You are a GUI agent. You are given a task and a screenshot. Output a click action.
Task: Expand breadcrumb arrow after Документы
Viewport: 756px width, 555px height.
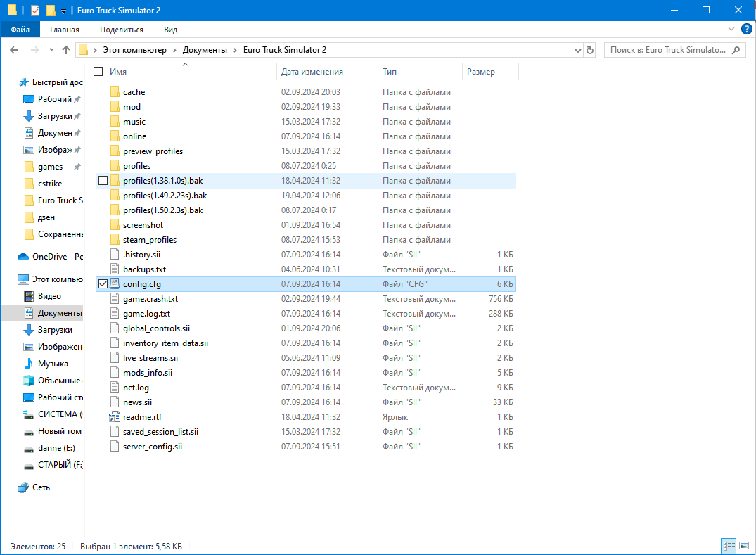coord(236,50)
